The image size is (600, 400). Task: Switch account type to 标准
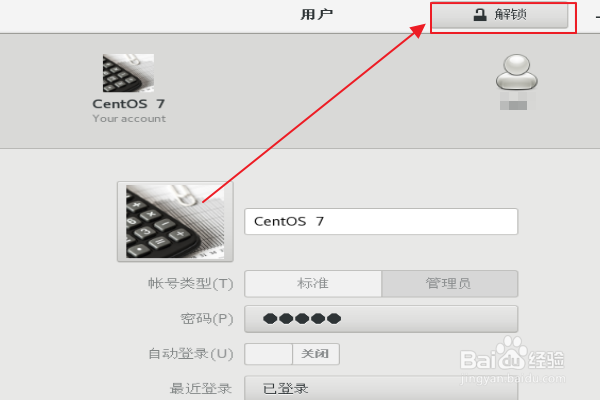313,284
